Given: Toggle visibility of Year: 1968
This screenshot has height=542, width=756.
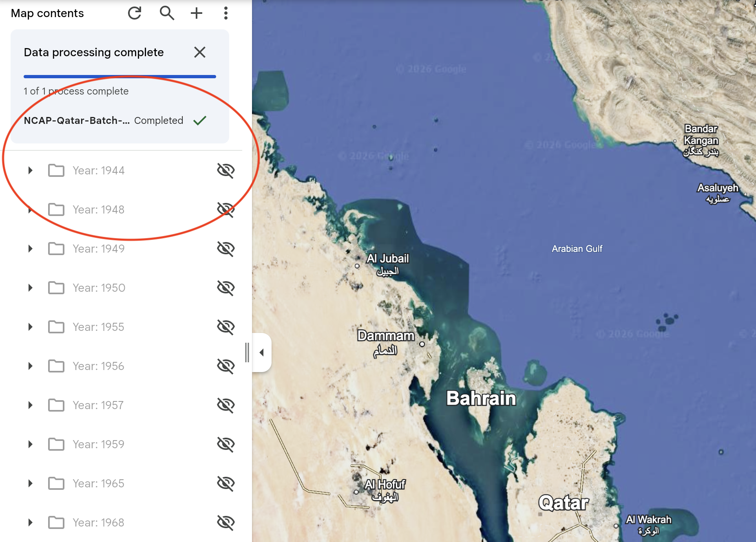Looking at the screenshot, I should coord(225,522).
